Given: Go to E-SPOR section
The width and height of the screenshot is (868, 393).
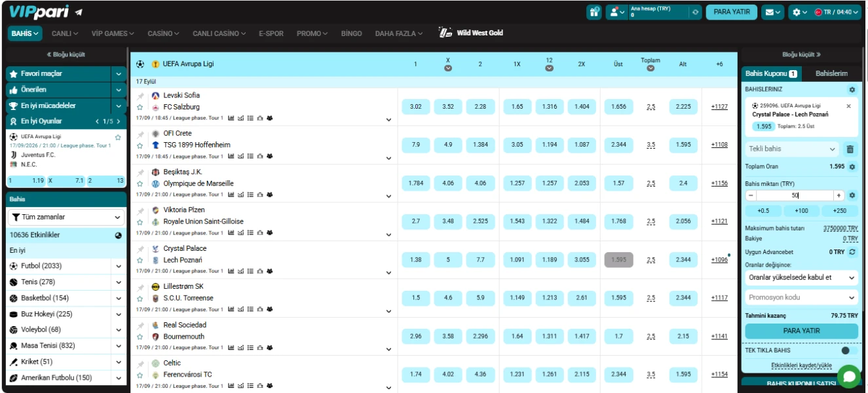Looking at the screenshot, I should [x=271, y=33].
